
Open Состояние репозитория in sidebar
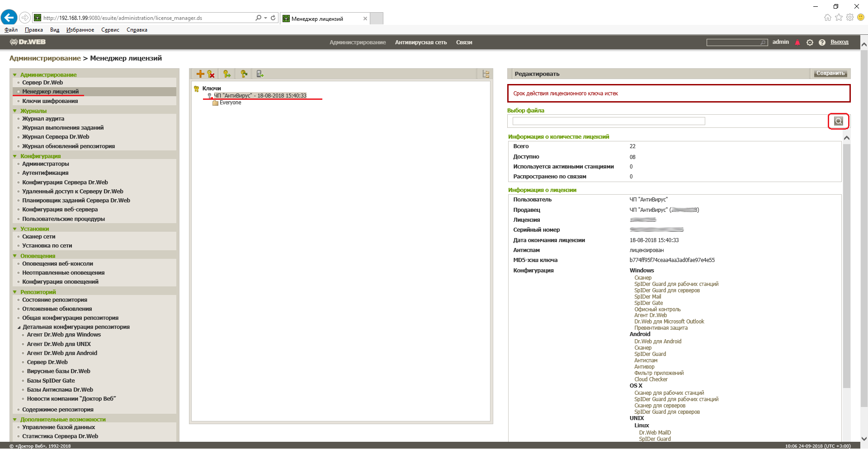(55, 300)
